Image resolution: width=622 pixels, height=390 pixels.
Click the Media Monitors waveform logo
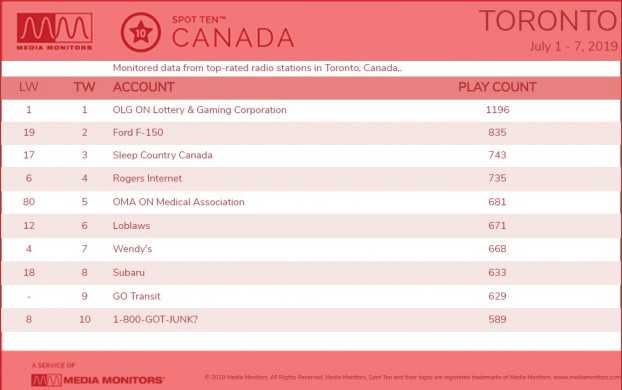tap(55, 31)
